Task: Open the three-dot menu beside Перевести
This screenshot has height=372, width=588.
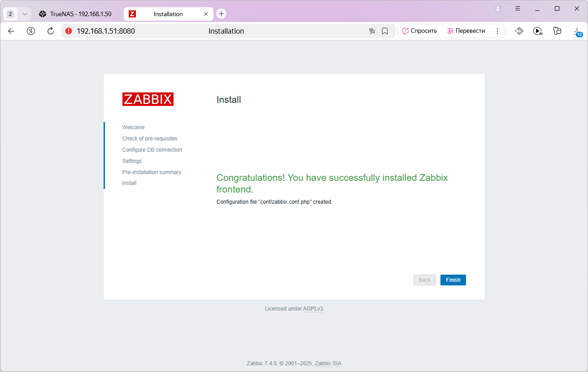Action: pos(497,31)
